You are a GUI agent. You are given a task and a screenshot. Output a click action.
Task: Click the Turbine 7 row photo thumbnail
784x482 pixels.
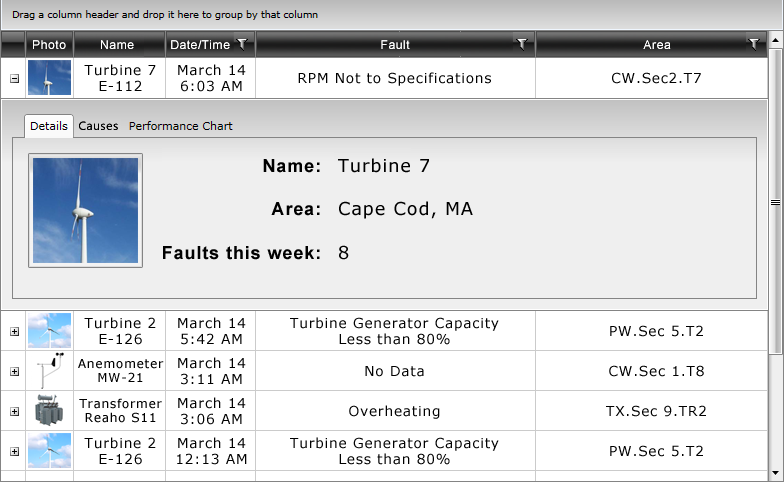[49, 78]
